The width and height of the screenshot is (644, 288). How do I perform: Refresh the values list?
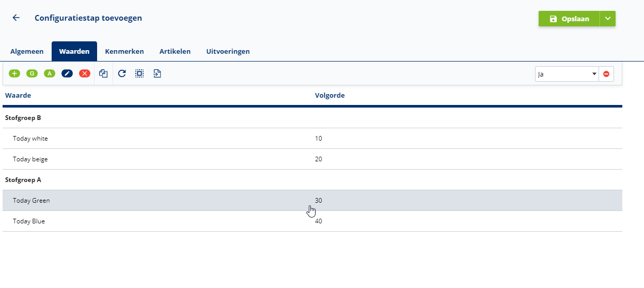[122, 74]
